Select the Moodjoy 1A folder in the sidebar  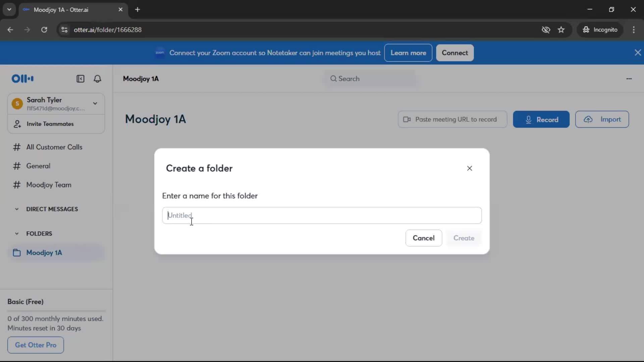point(56,253)
